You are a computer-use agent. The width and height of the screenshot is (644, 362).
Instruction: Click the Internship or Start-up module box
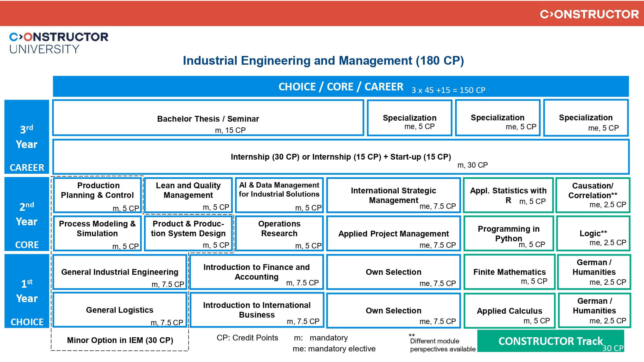tap(341, 157)
